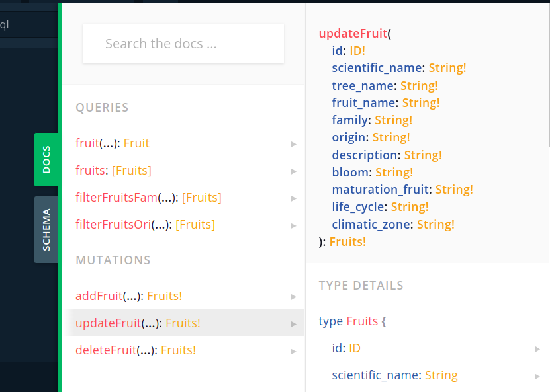Screen dimensions: 550x392
Task: Click arrow icon beside fruit query
Action: click(x=293, y=144)
